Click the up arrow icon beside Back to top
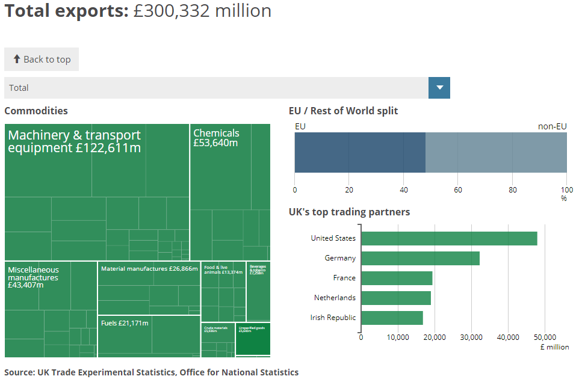Screen dimensions: 588x382 tap(17, 59)
